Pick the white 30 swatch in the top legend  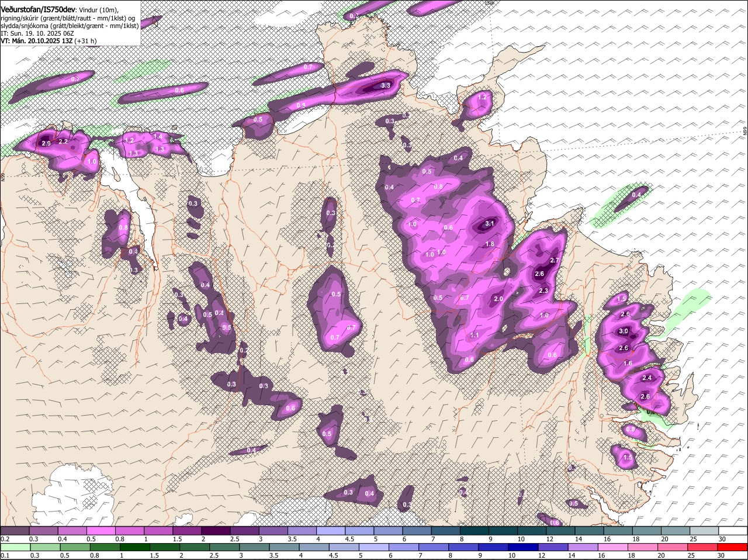click(x=733, y=531)
